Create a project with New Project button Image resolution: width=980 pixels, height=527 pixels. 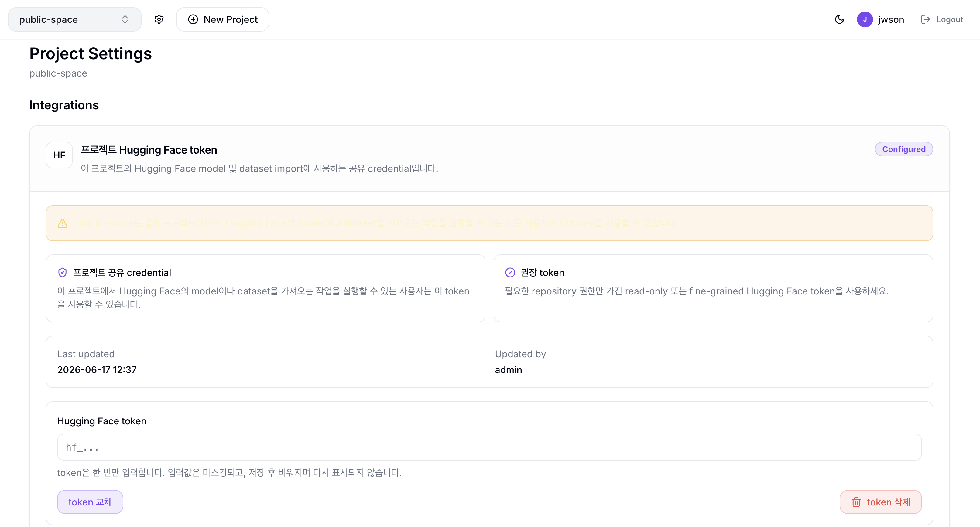(223, 19)
